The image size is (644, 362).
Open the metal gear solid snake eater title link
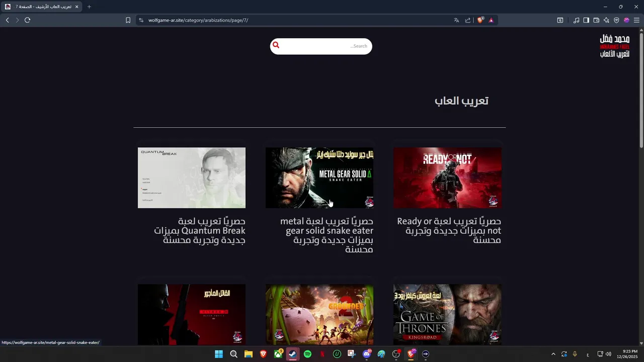327,235
